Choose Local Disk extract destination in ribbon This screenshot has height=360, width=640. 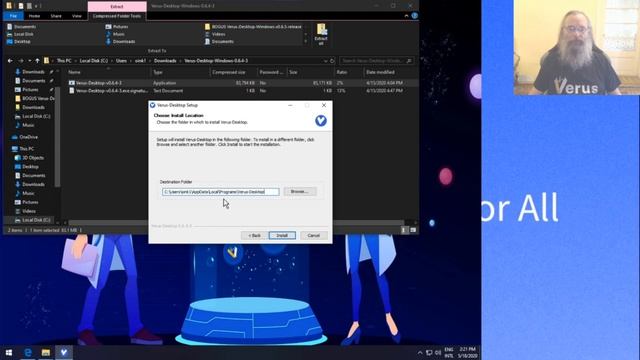(20, 34)
